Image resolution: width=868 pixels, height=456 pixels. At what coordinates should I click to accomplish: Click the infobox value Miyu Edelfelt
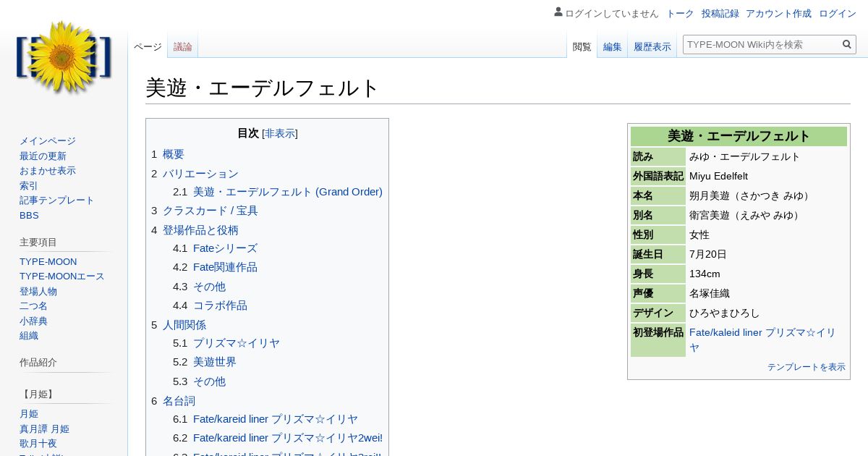[718, 176]
